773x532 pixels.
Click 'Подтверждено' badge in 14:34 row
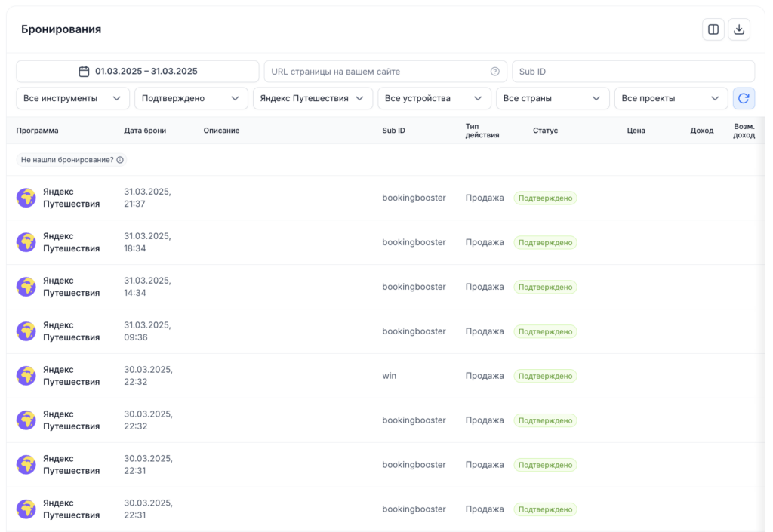pos(545,287)
